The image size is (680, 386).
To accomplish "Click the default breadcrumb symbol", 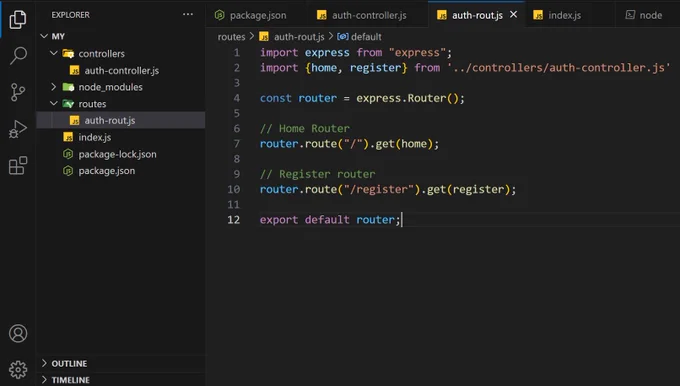I will (366, 37).
